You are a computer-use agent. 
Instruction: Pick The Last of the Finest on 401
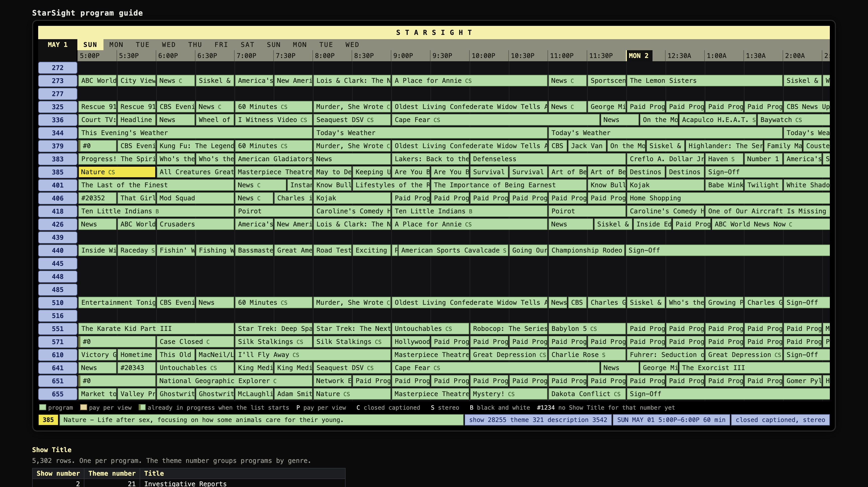click(156, 185)
